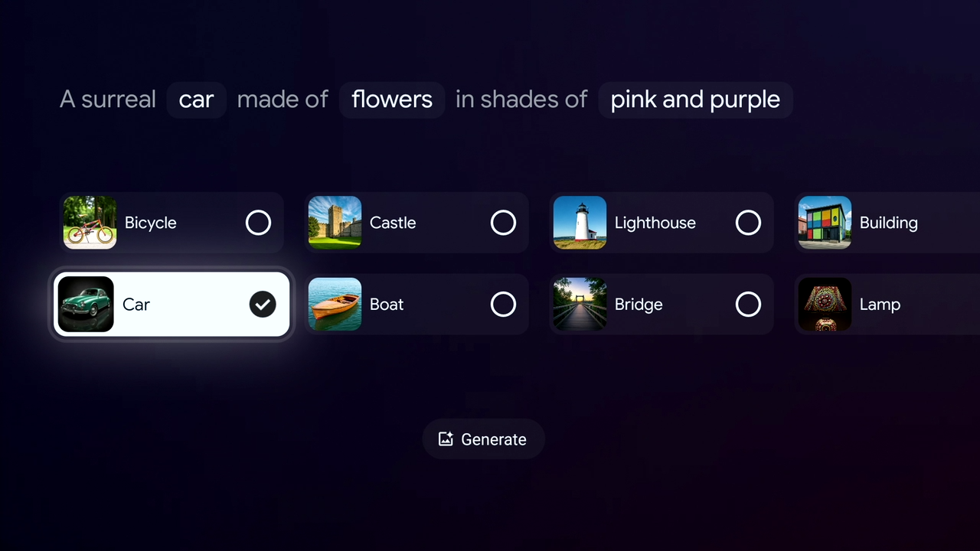The image size is (980, 551).
Task: Open the "car" prompt chip options
Action: tap(196, 99)
